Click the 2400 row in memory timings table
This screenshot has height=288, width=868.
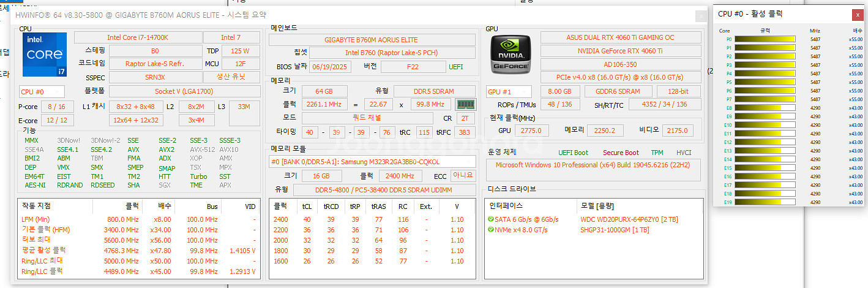[x=372, y=219]
